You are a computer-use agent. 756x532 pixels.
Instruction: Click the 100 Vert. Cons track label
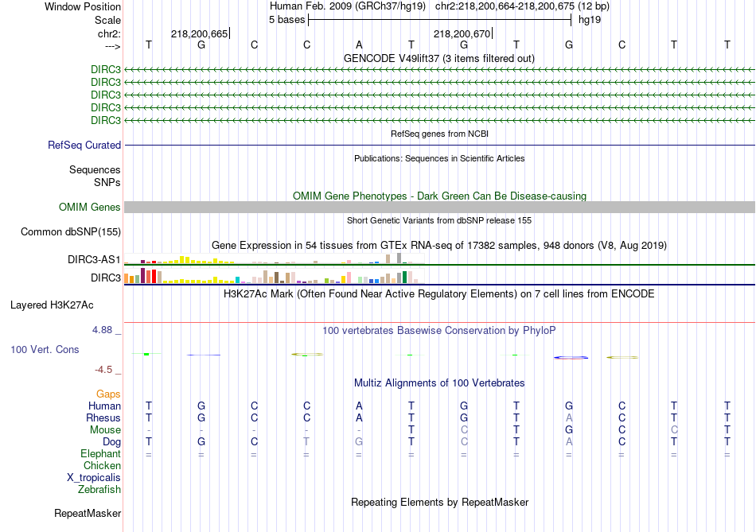click(45, 350)
